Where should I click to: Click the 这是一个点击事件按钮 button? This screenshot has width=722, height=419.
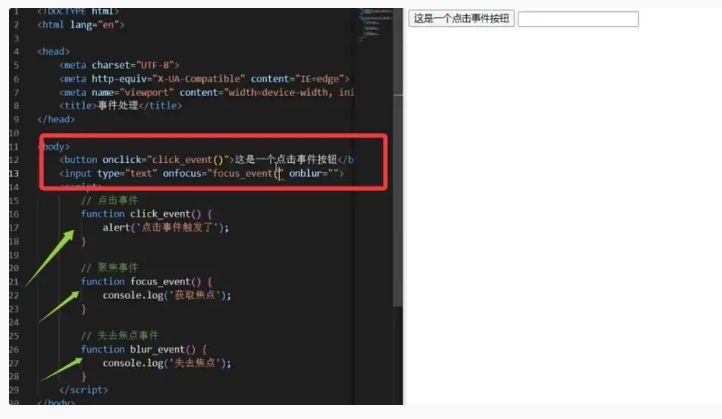pyautogui.click(x=461, y=19)
